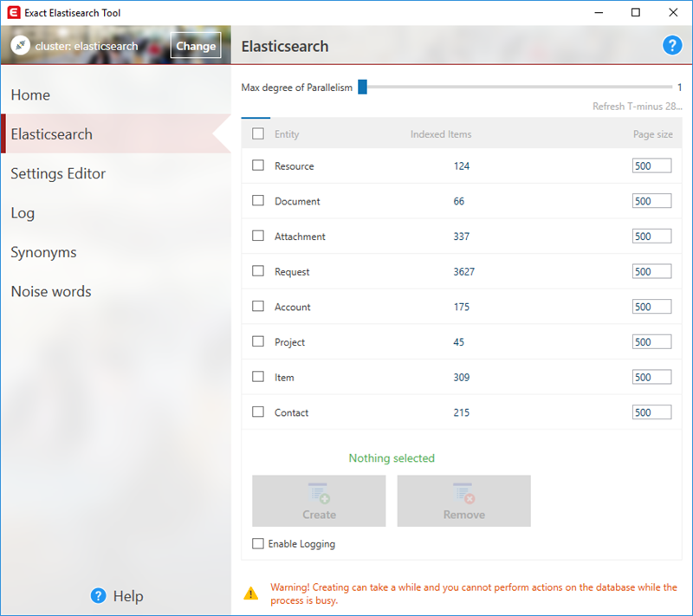Check the Resource entity checkbox
This screenshot has width=693, height=616.
tap(258, 165)
